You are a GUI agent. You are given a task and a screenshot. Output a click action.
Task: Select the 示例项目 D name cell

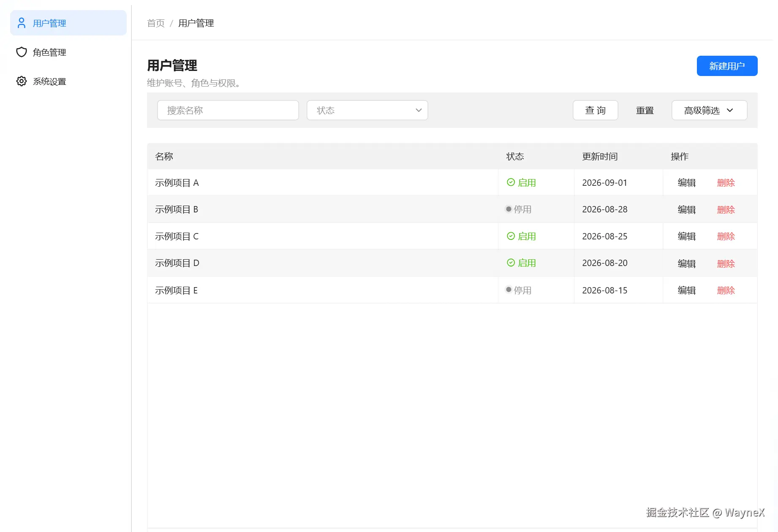point(323,263)
